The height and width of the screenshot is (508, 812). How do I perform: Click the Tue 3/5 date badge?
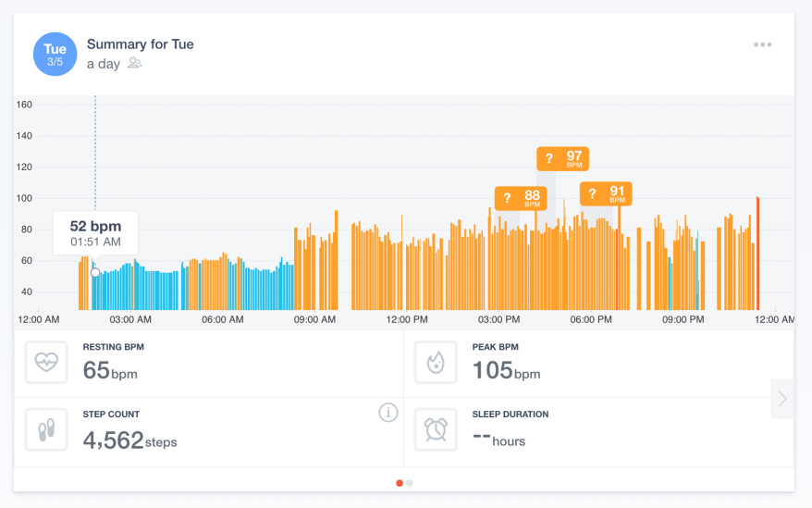pos(55,55)
